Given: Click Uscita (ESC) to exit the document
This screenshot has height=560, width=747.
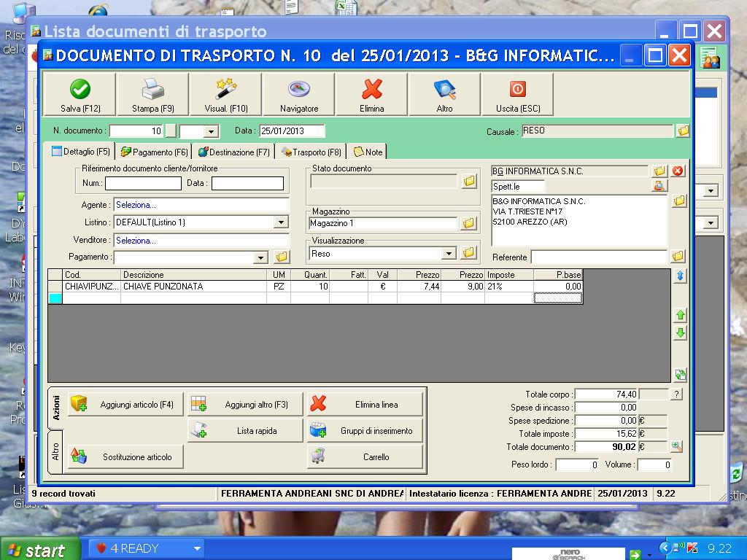Looking at the screenshot, I should [518, 95].
